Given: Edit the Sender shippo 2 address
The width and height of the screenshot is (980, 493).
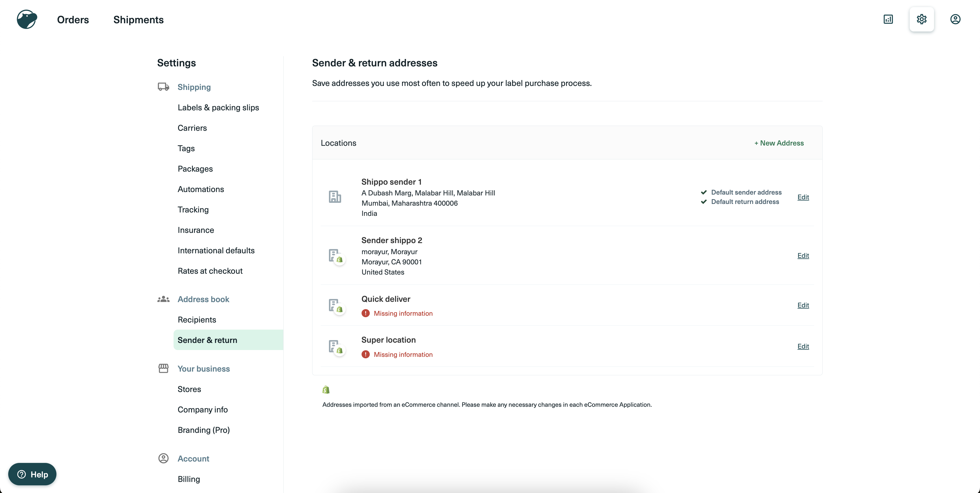Looking at the screenshot, I should 803,256.
